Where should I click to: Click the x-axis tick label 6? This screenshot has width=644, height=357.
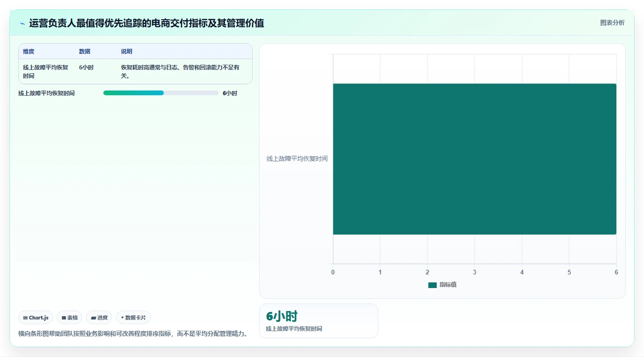point(616,272)
